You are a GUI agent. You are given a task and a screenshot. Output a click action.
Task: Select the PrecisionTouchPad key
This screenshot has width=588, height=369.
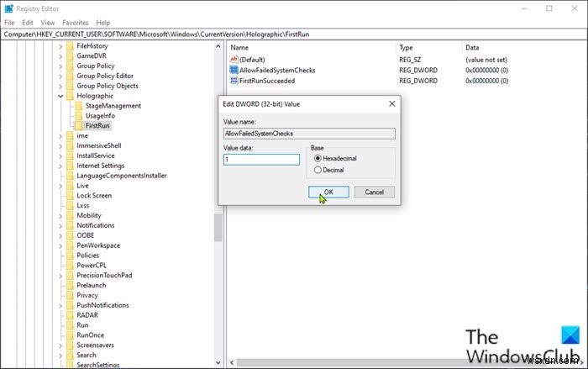(104, 276)
